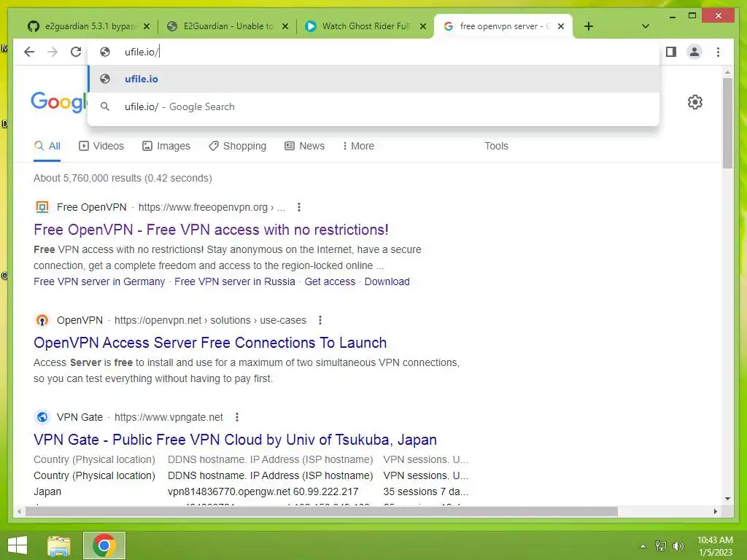Open more options for openvpn.net result

pyautogui.click(x=320, y=321)
